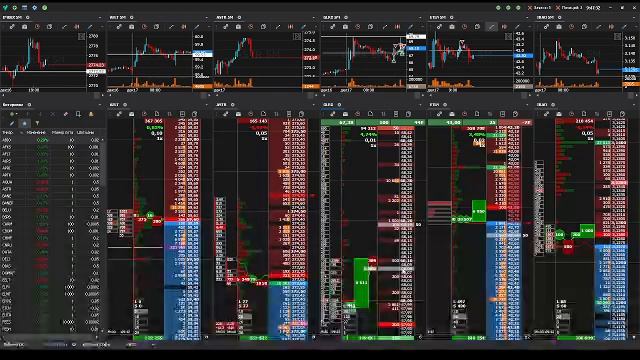The image size is (640, 360).
Task: Open the fifth chart panel's tab dropdown arrow
Action: 528,18
